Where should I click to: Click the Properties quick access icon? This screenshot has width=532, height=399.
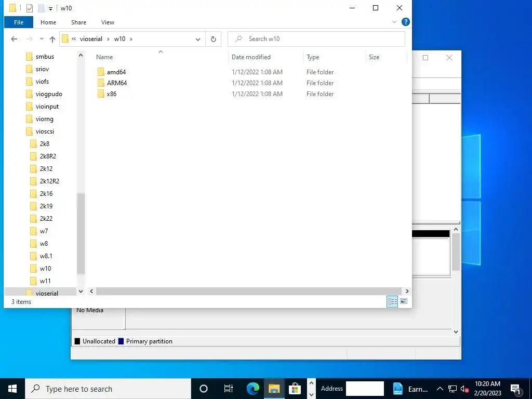pyautogui.click(x=30, y=8)
